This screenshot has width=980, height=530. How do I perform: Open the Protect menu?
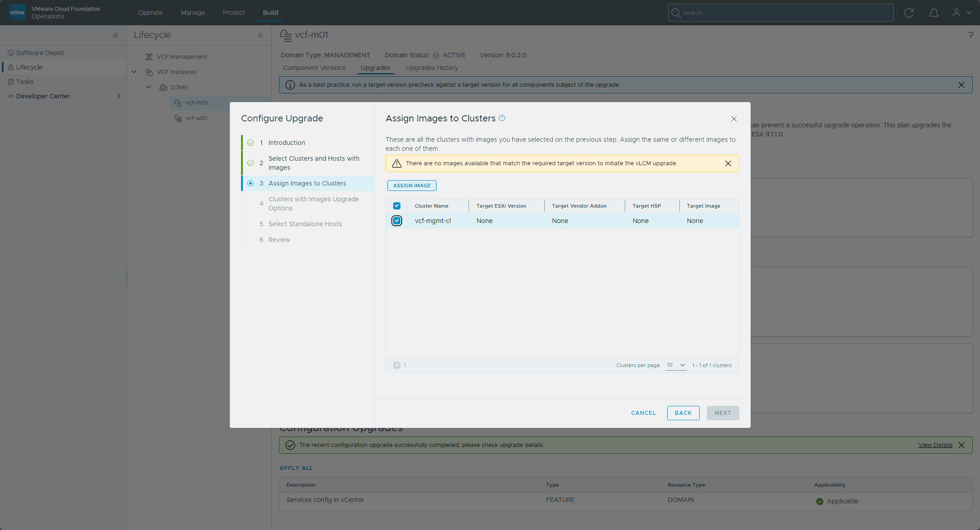pos(234,13)
